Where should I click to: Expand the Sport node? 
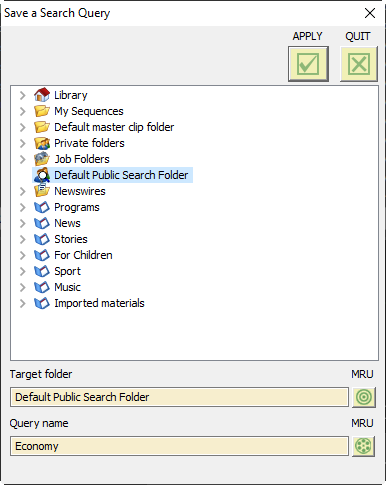(22, 271)
